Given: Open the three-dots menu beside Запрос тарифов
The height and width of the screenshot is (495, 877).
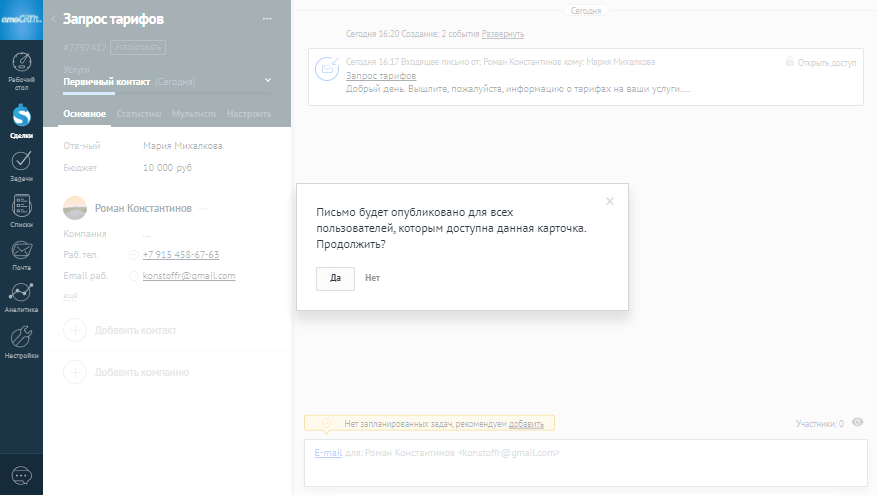Looking at the screenshot, I should click(x=266, y=19).
